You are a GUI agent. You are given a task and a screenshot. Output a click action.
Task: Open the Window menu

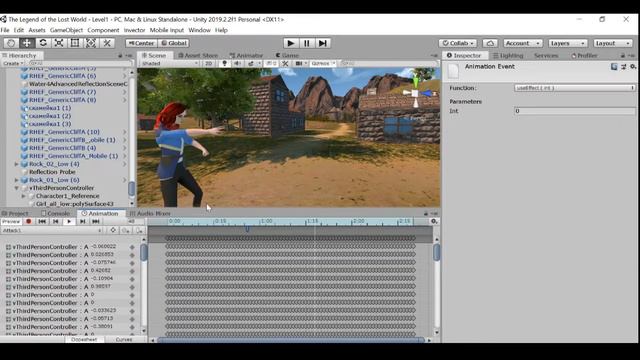199,30
